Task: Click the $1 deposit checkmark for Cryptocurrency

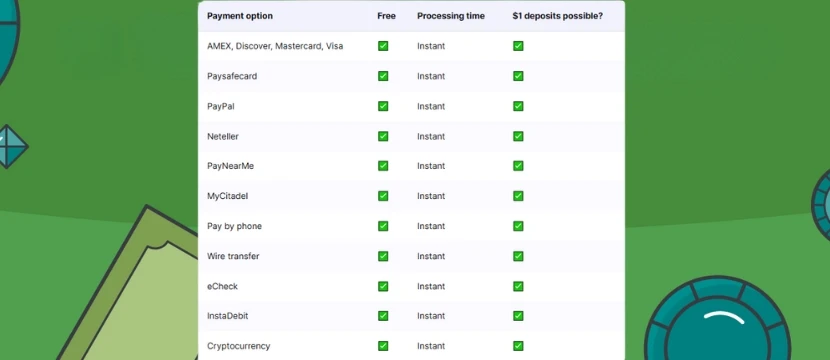Action: tap(518, 346)
